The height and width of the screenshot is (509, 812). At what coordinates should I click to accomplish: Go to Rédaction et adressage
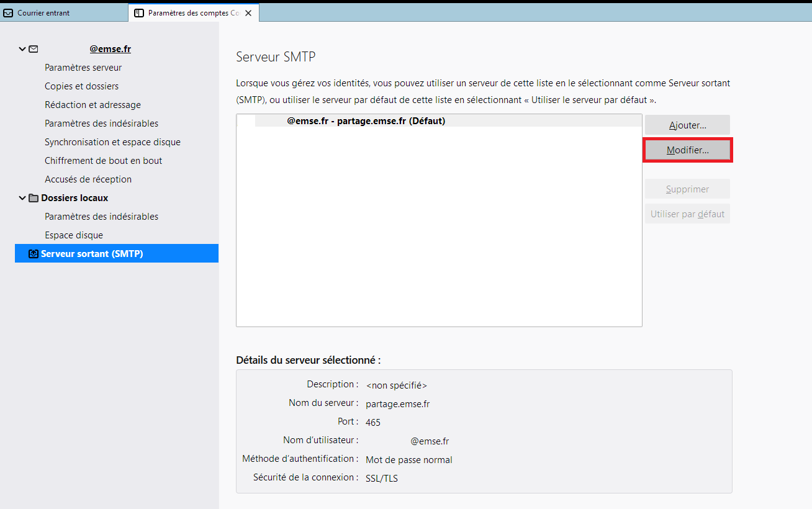pos(92,105)
